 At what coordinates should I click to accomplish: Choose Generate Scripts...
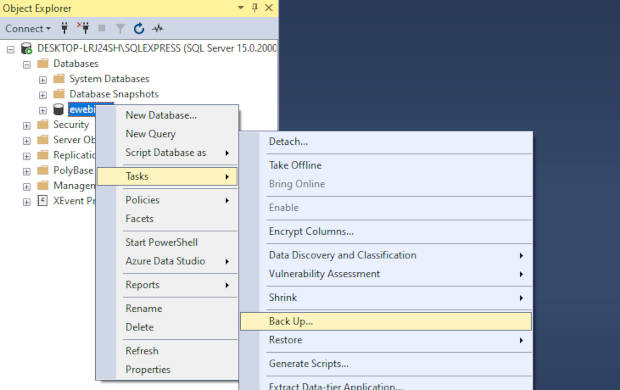pos(386,364)
